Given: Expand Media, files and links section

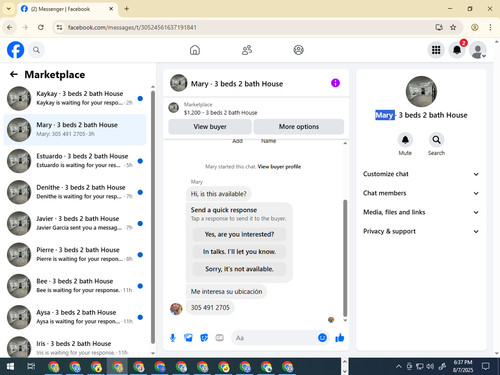Looking at the screenshot, I should [x=421, y=212].
